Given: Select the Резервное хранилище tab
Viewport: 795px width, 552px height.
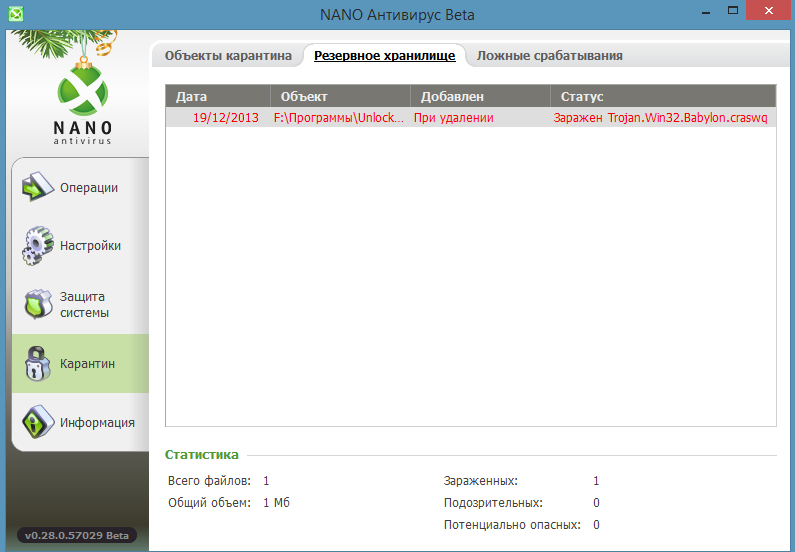Looking at the screenshot, I should (x=384, y=56).
